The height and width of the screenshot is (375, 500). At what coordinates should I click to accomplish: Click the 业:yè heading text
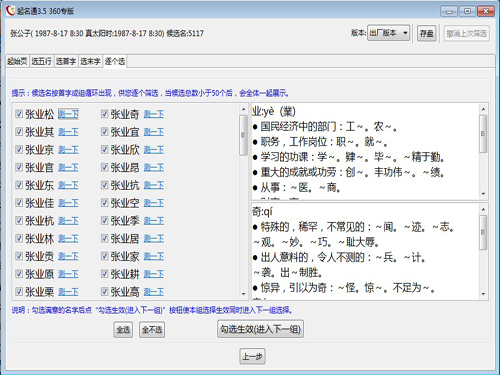click(x=273, y=111)
